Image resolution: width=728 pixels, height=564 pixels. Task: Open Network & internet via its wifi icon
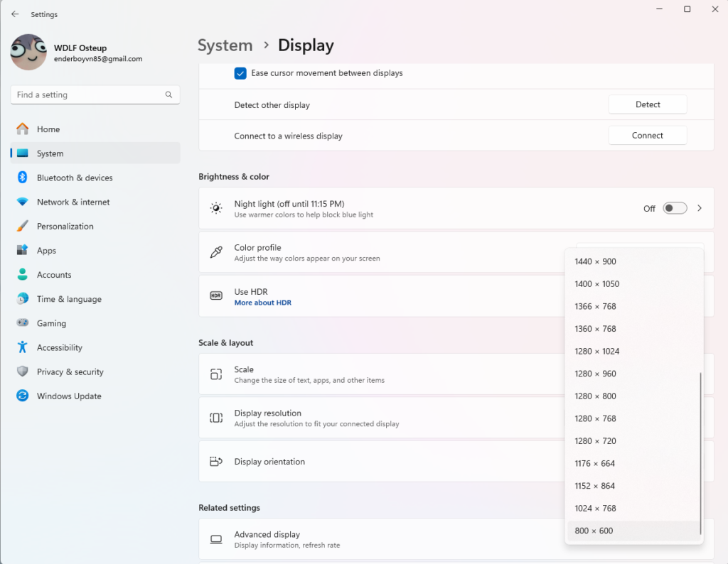22,202
